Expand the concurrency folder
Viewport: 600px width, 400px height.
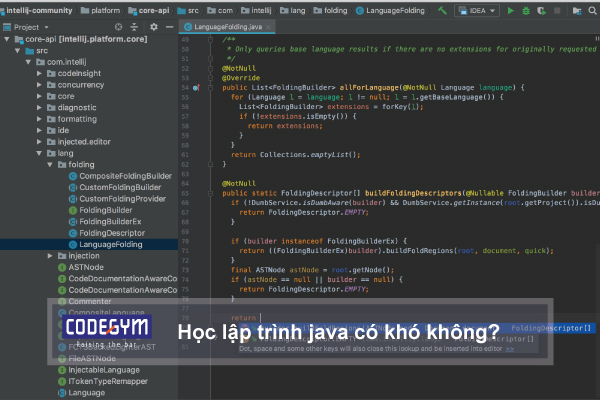39,85
